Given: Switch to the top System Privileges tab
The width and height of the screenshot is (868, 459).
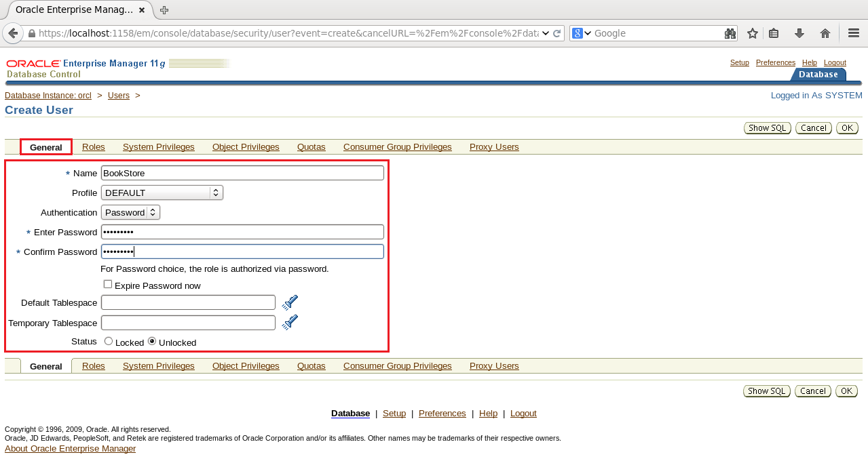Looking at the screenshot, I should [159, 147].
